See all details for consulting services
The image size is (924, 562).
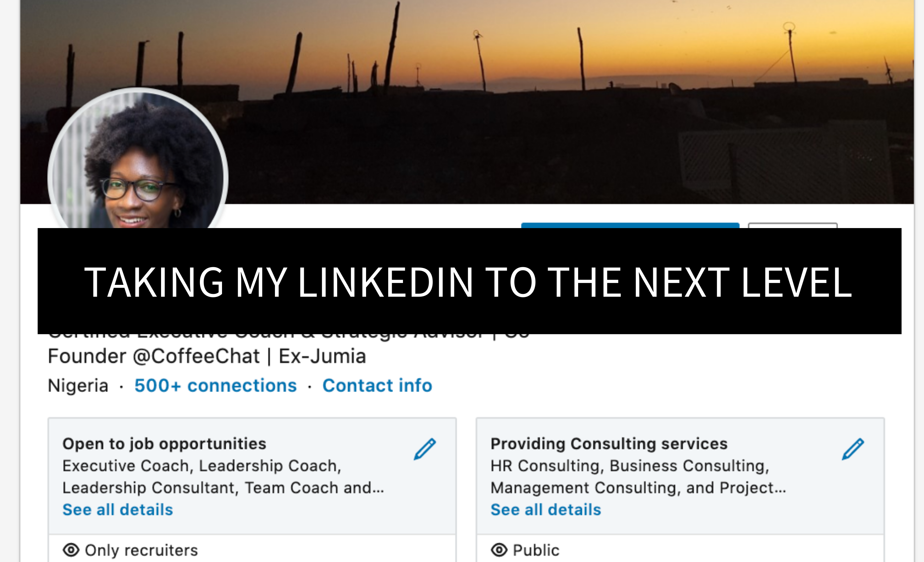click(x=546, y=509)
